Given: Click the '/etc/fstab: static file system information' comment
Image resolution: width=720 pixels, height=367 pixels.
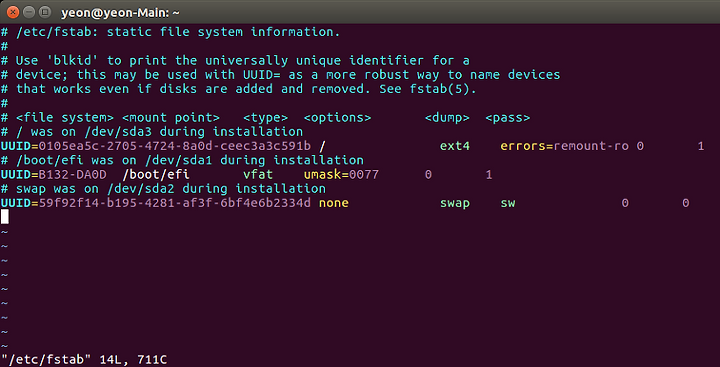Looking at the screenshot, I should coord(170,32).
